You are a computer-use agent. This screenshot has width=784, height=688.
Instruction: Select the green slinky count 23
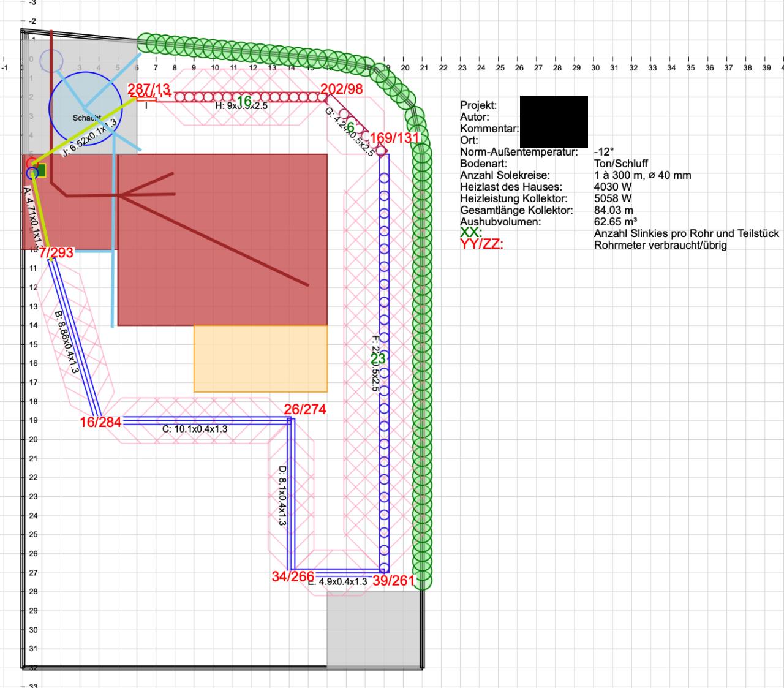click(378, 358)
